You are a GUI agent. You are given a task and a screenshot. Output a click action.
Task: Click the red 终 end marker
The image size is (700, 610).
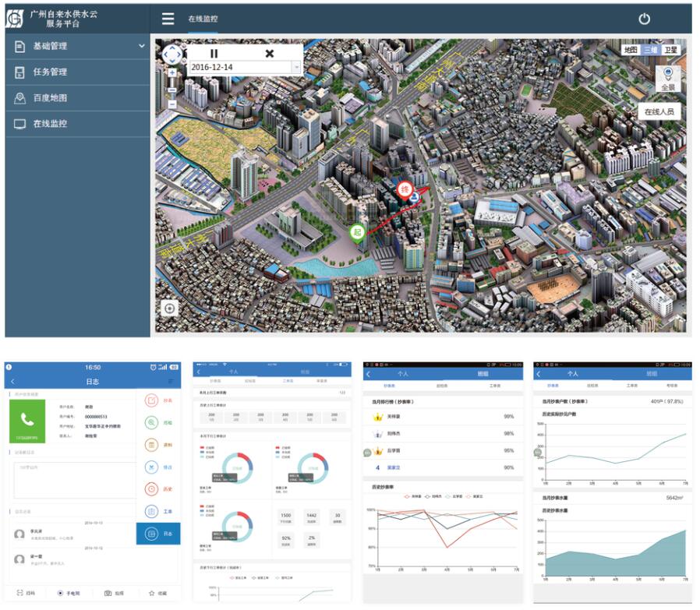pos(404,189)
